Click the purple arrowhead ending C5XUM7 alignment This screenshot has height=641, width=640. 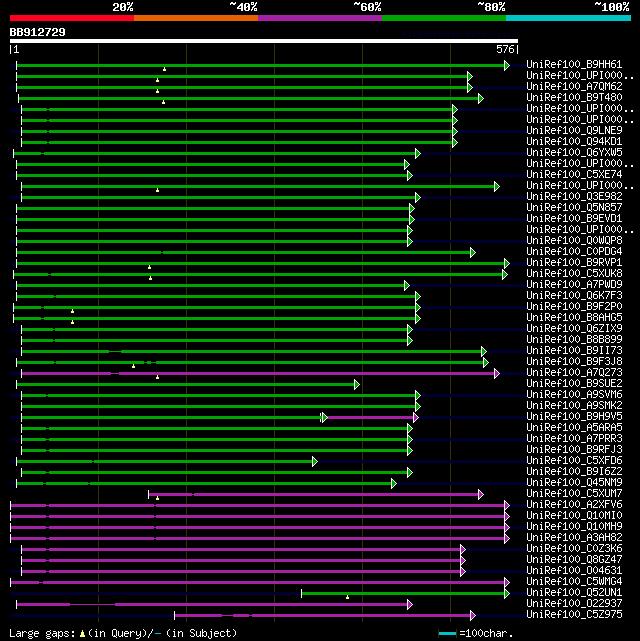[481, 495]
